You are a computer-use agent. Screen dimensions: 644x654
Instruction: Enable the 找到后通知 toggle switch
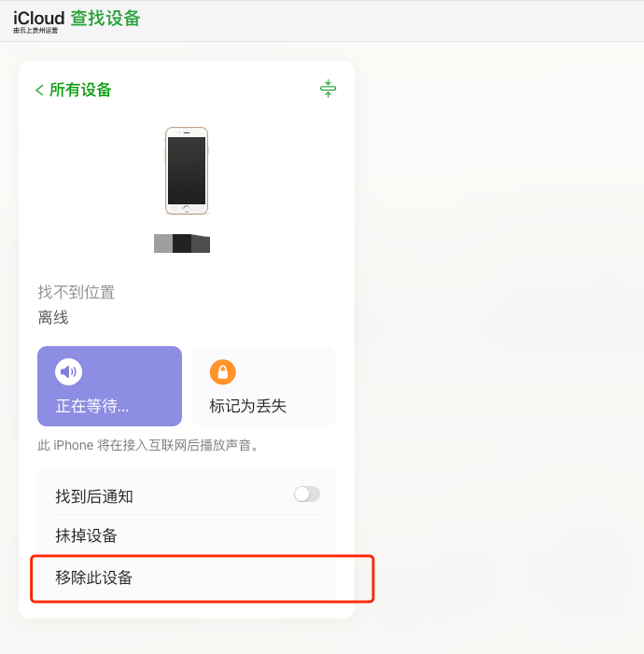coord(307,494)
